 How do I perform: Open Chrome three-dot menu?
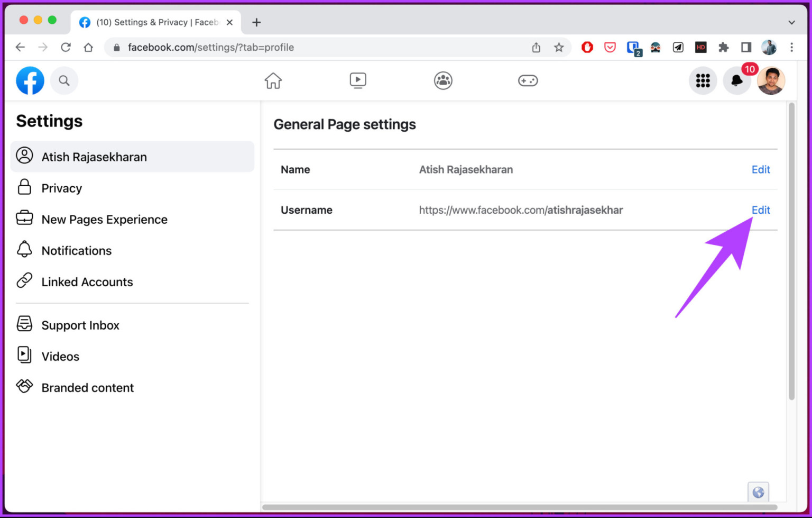[x=791, y=48]
